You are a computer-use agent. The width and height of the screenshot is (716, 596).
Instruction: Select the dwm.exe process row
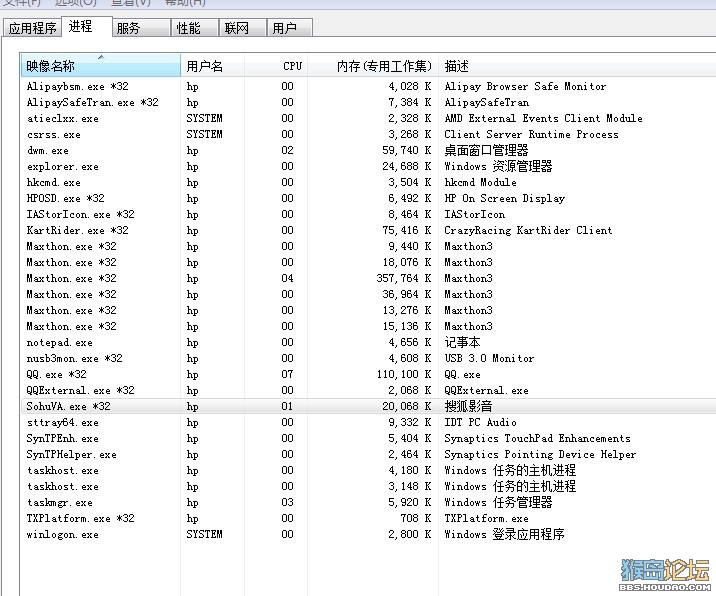368,150
